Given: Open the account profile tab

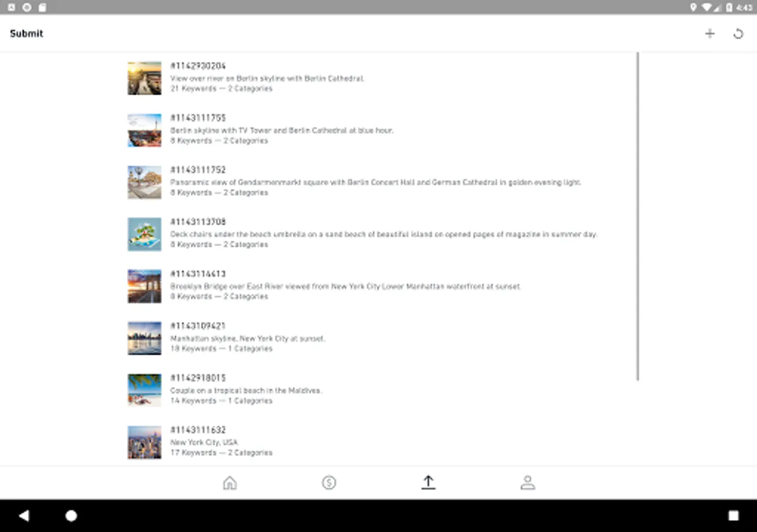Looking at the screenshot, I should 528,483.
